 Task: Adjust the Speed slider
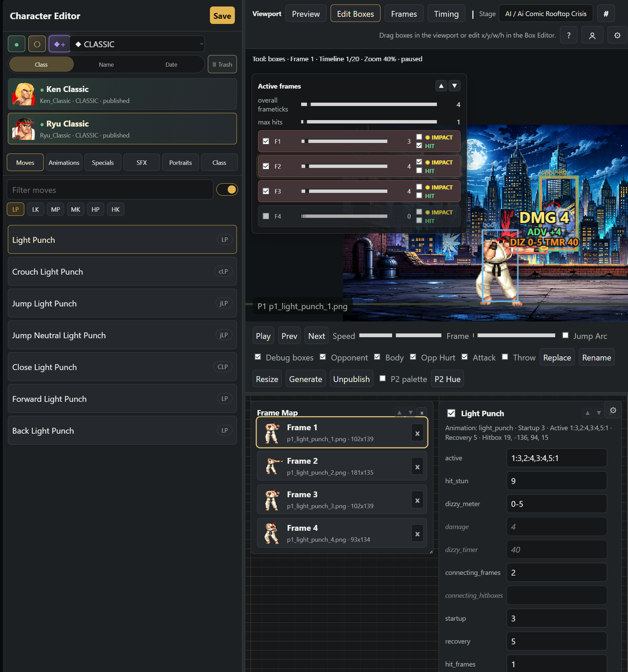400,335
